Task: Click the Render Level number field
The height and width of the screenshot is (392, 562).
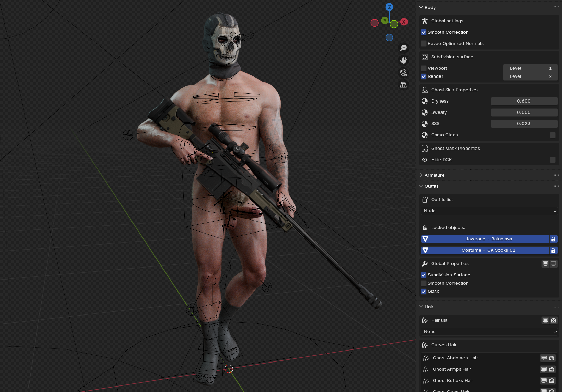Action: [530, 76]
